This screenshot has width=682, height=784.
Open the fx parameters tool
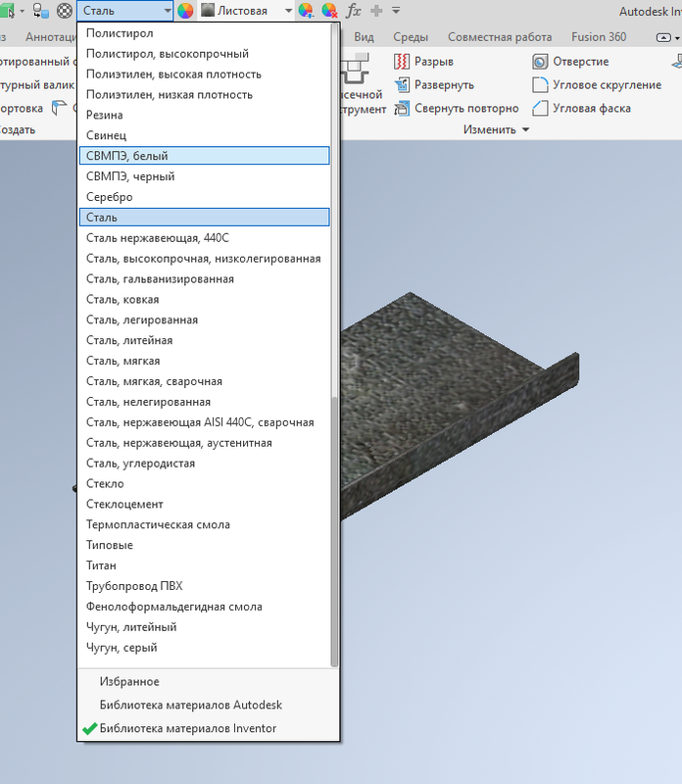[354, 11]
